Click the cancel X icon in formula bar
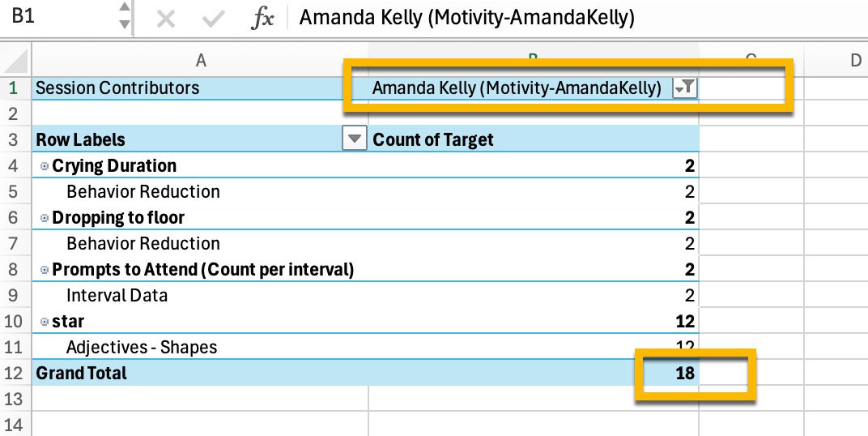 (166, 19)
